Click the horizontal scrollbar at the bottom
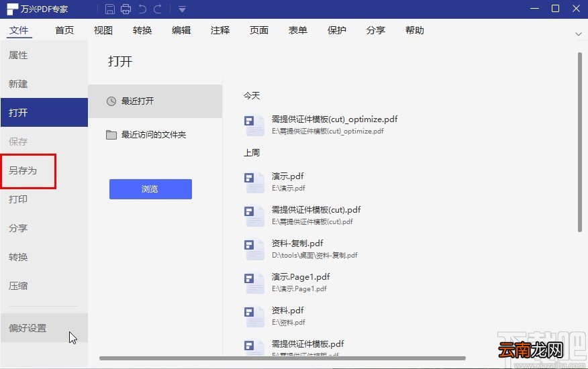Viewport: 588px width, 369px height. [x=283, y=358]
